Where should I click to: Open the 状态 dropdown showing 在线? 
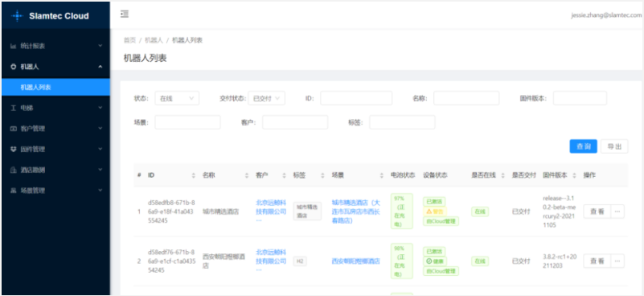(x=177, y=98)
